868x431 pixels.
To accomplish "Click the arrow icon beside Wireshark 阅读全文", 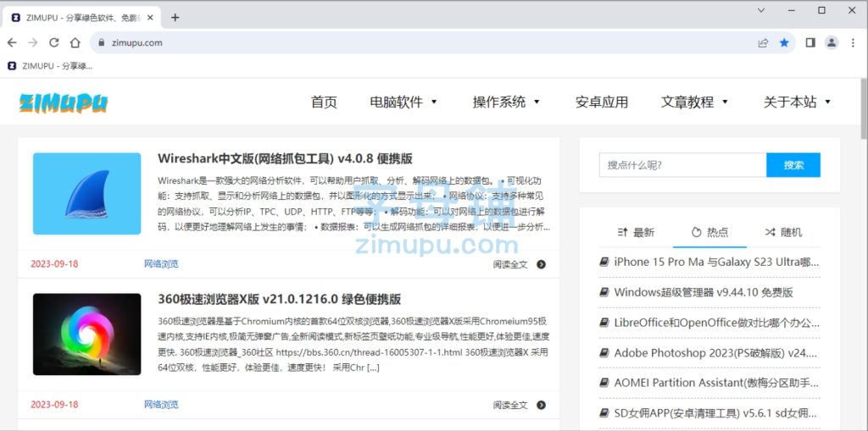I will 541,264.
